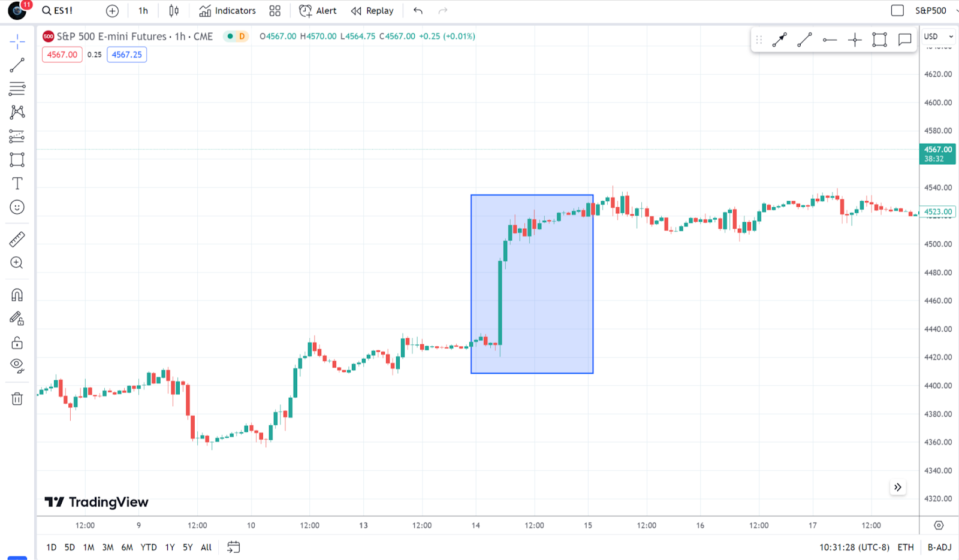
Task: Expand the candlestick chart type menu
Action: (174, 11)
